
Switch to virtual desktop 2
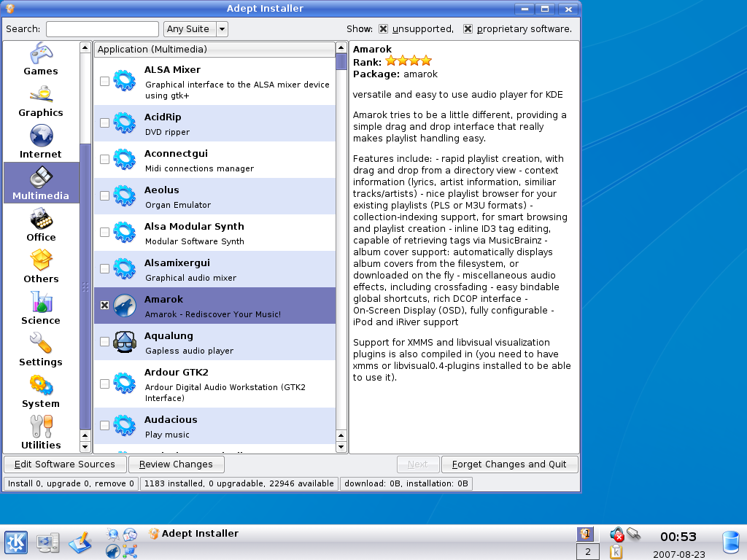tap(588, 552)
